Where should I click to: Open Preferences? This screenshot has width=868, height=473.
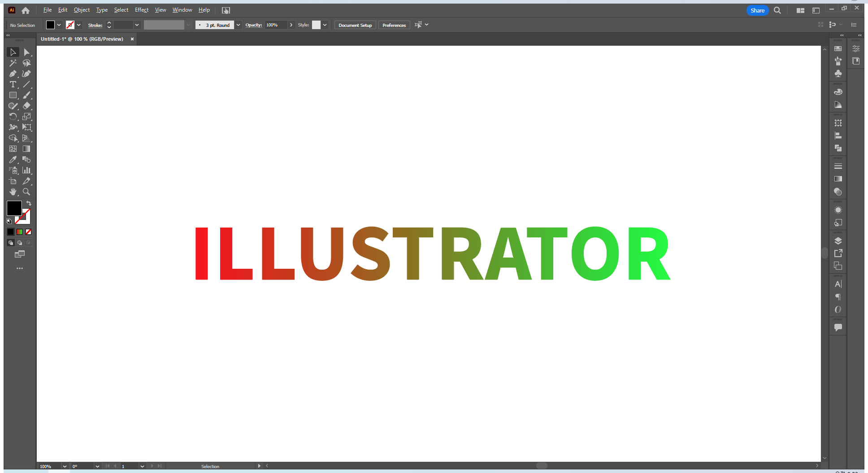(x=394, y=25)
